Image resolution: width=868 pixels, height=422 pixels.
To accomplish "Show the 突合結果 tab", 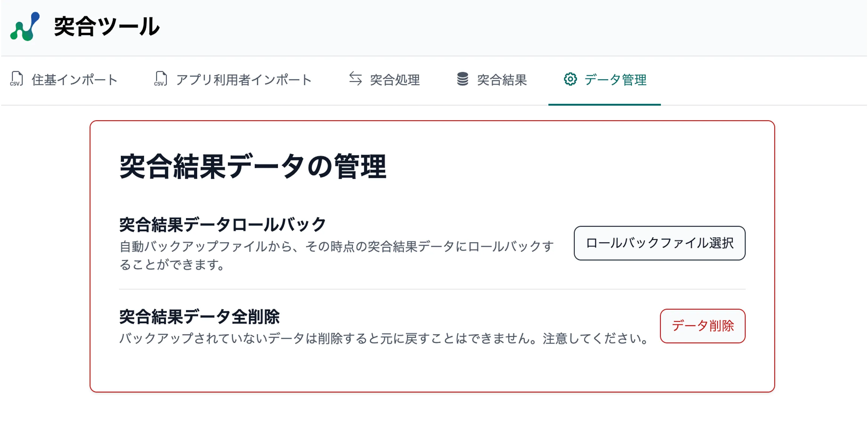I will (502, 80).
